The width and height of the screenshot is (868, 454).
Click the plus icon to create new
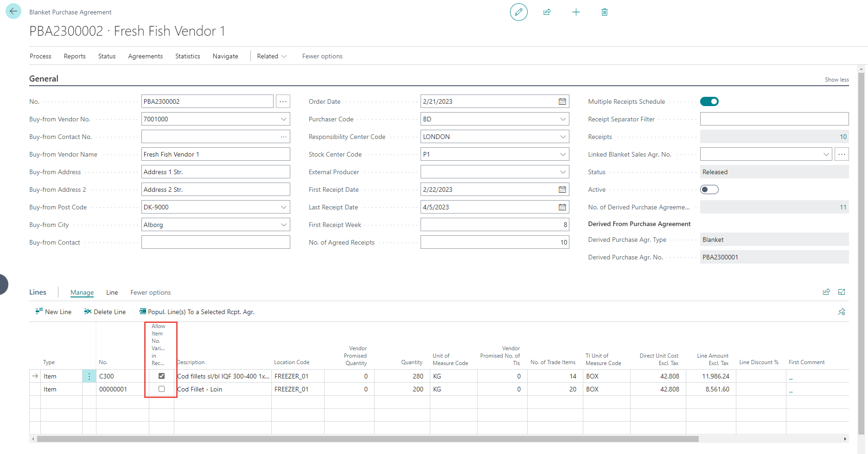pyautogui.click(x=576, y=12)
